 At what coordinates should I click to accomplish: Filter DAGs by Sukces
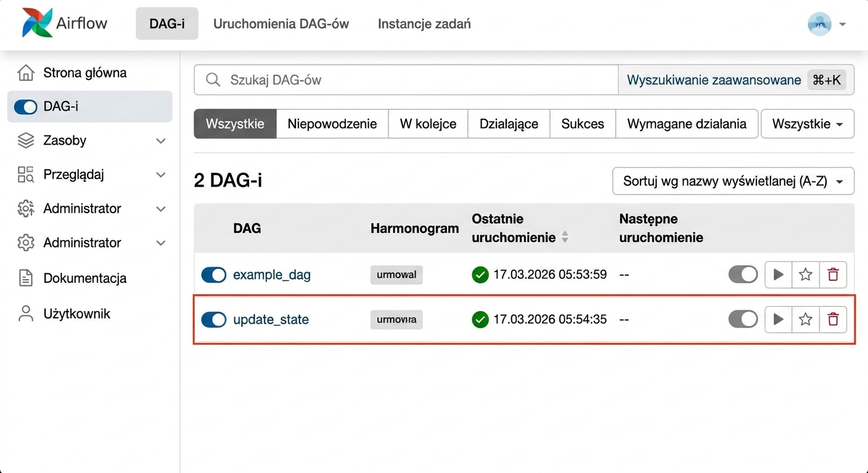point(583,124)
